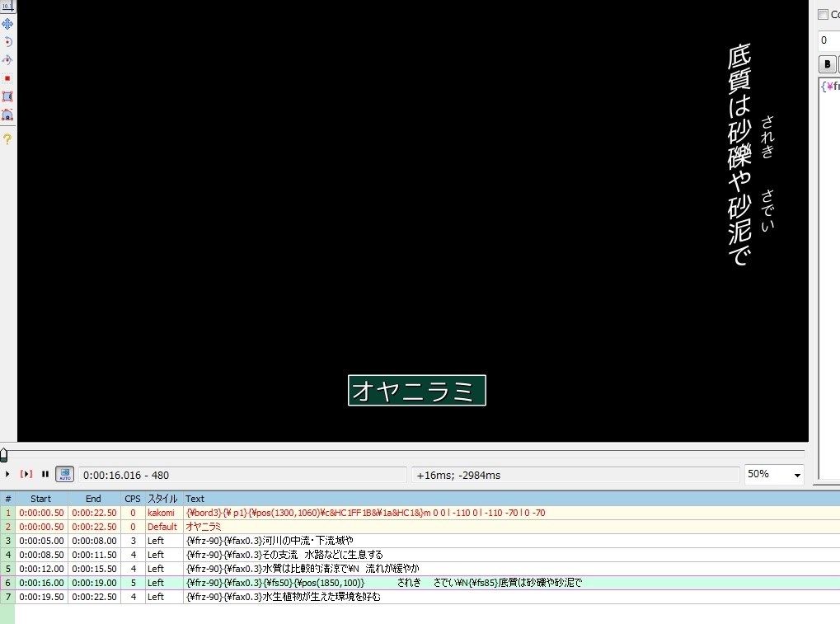Click the オヤニラミ title box in the video
This screenshot has width=840, height=624.
[x=417, y=391]
